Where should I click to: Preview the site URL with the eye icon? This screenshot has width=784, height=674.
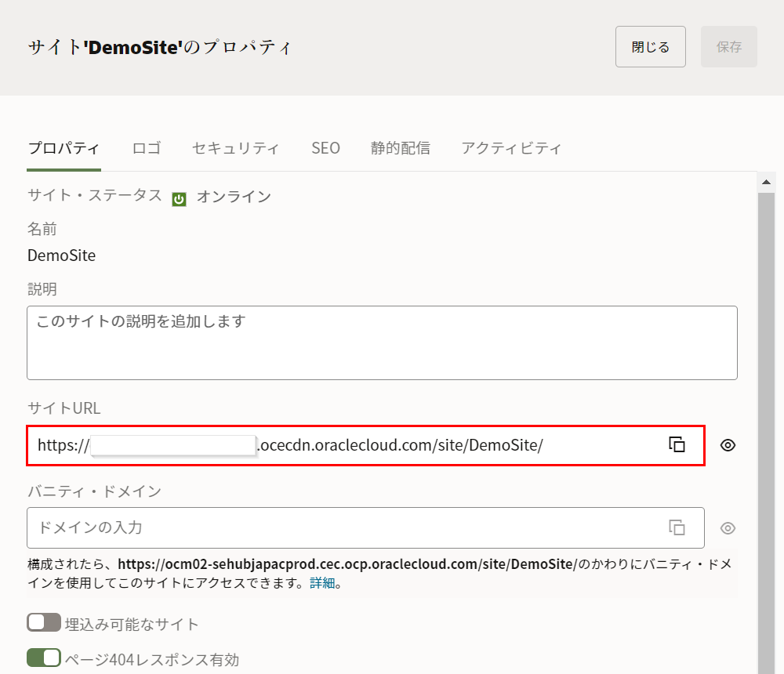click(728, 445)
